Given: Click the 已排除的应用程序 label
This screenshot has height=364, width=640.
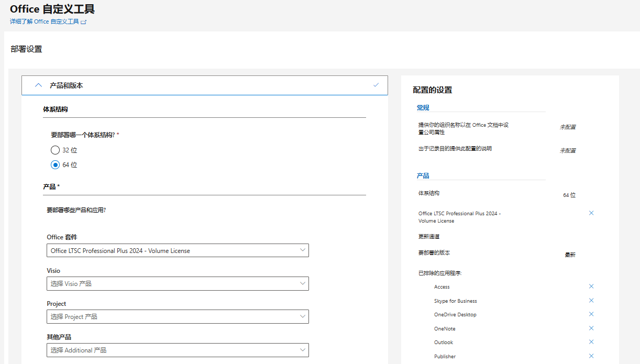Looking at the screenshot, I should click(440, 273).
